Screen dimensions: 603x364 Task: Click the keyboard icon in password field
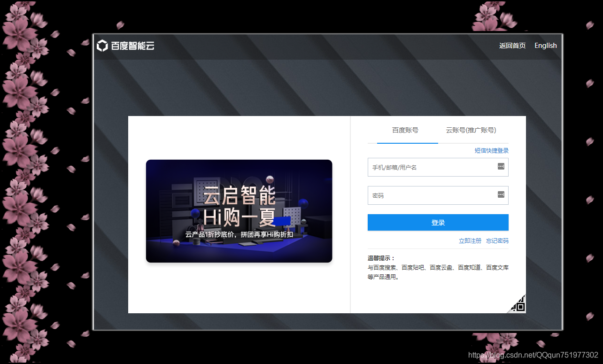pos(501,194)
